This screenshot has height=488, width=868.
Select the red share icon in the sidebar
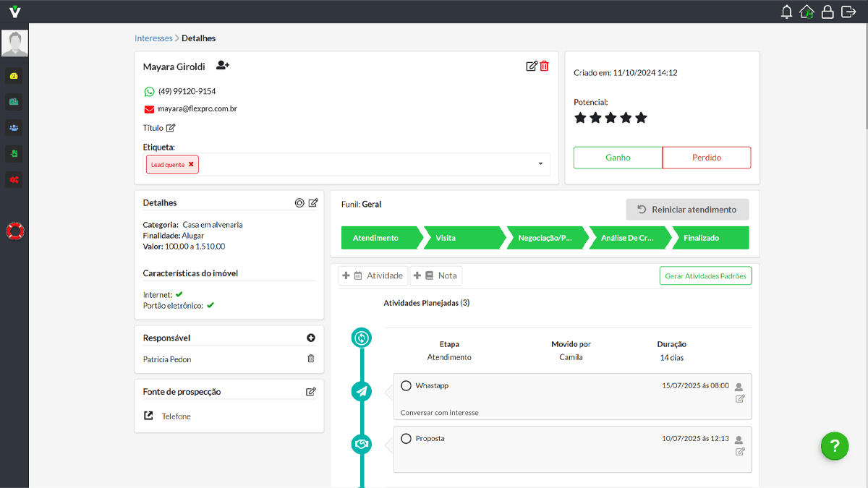point(14,179)
